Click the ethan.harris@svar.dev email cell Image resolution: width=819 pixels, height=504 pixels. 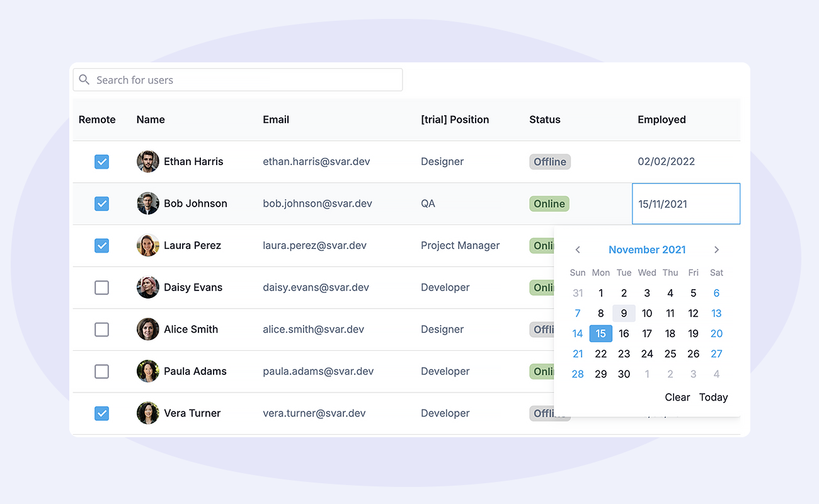coord(316,162)
